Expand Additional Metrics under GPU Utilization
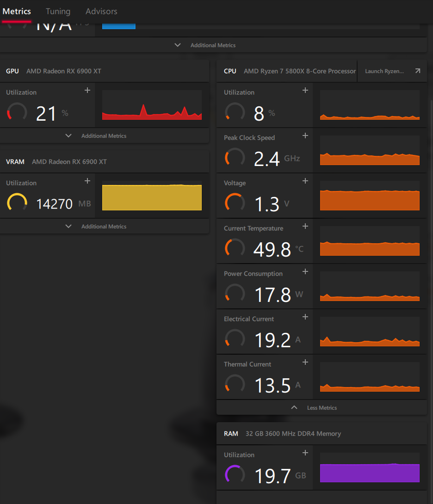 pyautogui.click(x=104, y=135)
